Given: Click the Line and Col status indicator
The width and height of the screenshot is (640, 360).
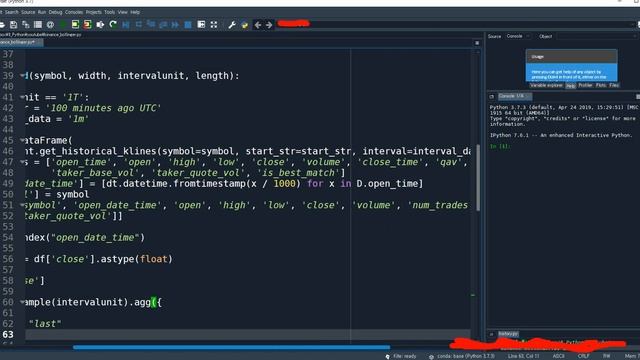Looking at the screenshot, I should coord(523,356).
